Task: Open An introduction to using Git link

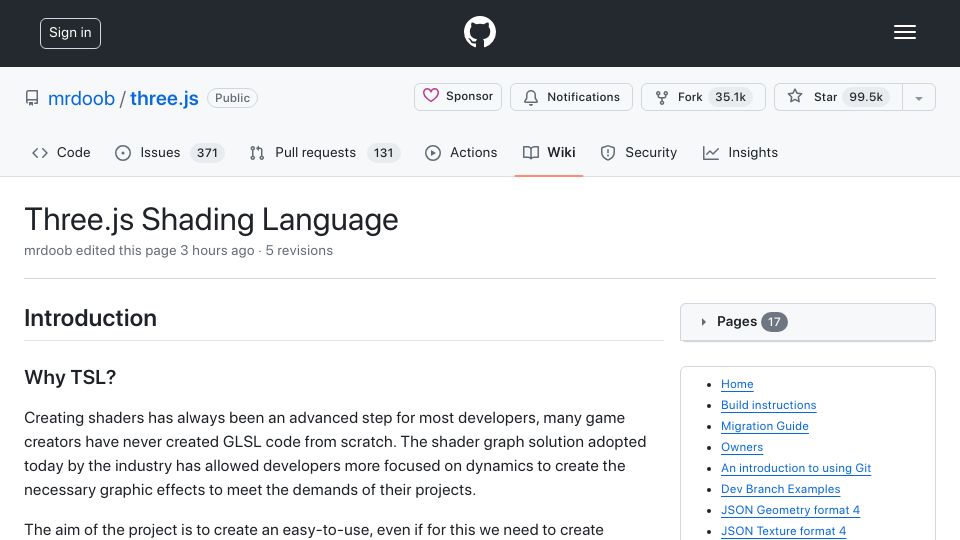Action: pyautogui.click(x=796, y=468)
